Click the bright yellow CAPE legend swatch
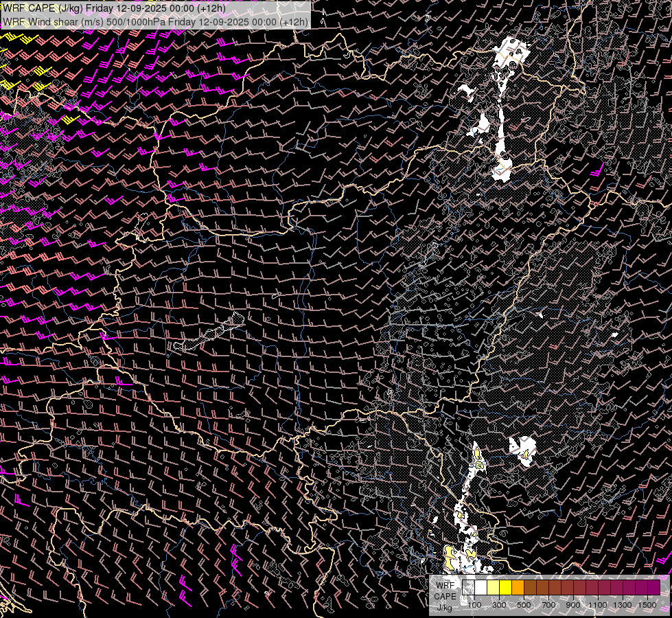This screenshot has height=618, width=672. pyautogui.click(x=506, y=587)
